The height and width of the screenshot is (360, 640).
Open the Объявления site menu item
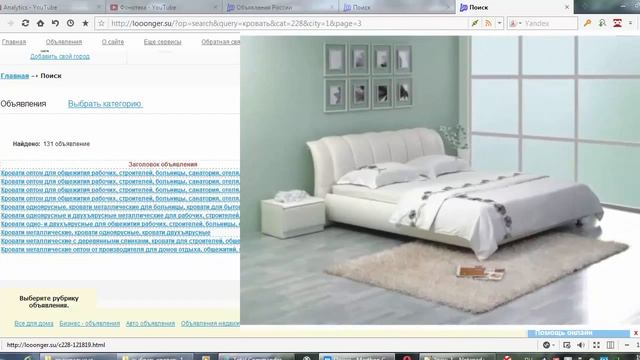pos(64,42)
